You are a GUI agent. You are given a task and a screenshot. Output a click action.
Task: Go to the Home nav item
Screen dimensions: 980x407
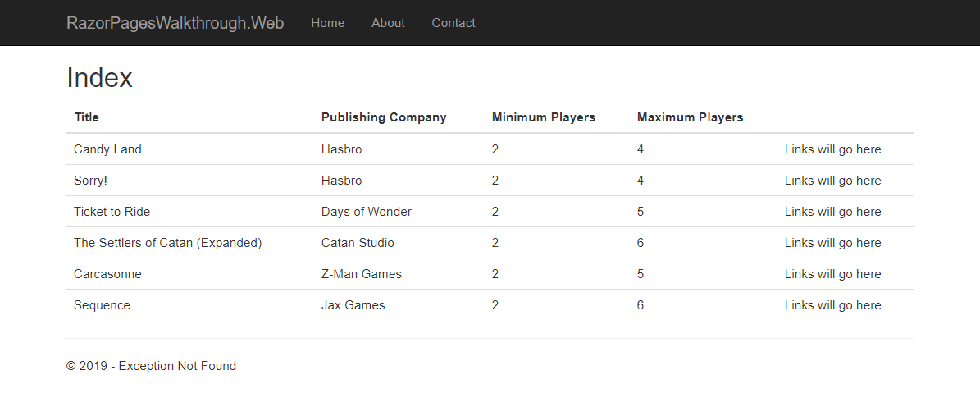pos(327,23)
